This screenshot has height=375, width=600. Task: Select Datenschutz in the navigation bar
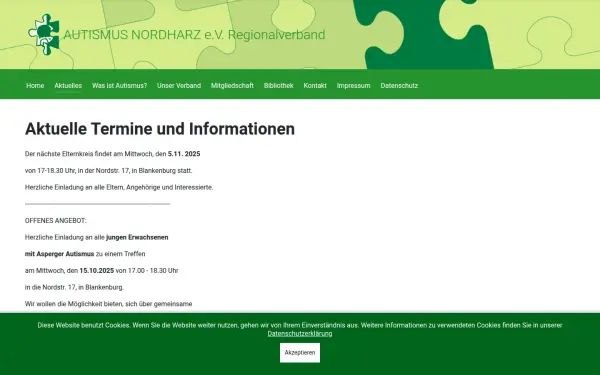click(399, 86)
